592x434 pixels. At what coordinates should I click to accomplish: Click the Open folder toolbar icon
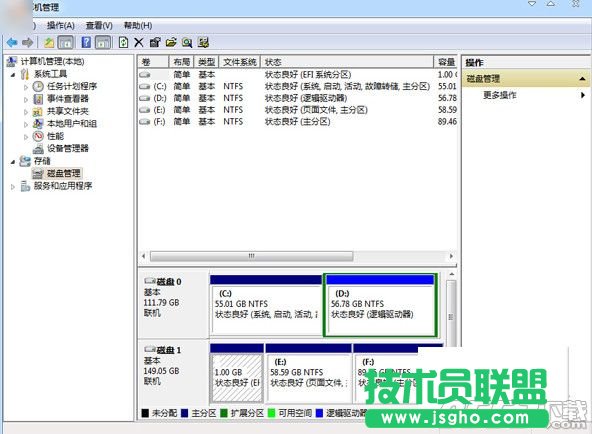tap(171, 42)
